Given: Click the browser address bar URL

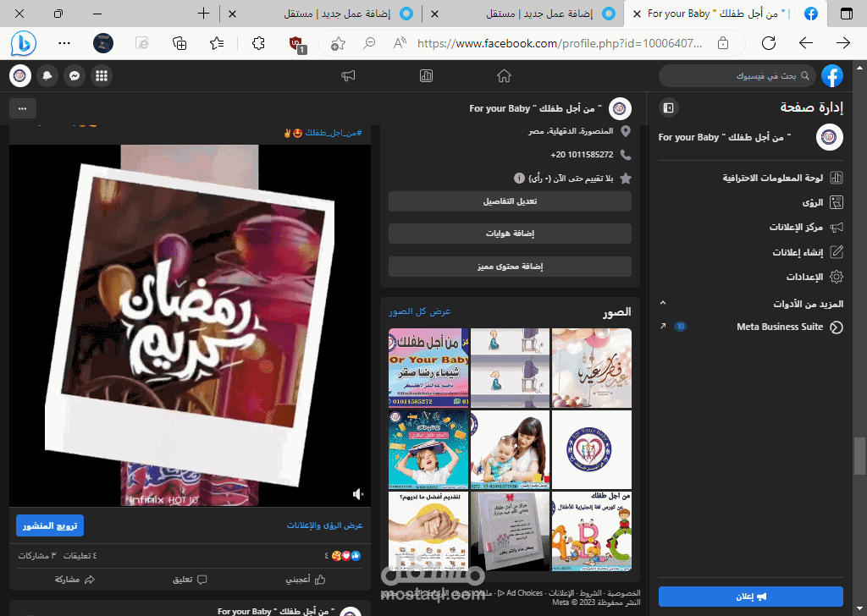Looking at the screenshot, I should 560,43.
